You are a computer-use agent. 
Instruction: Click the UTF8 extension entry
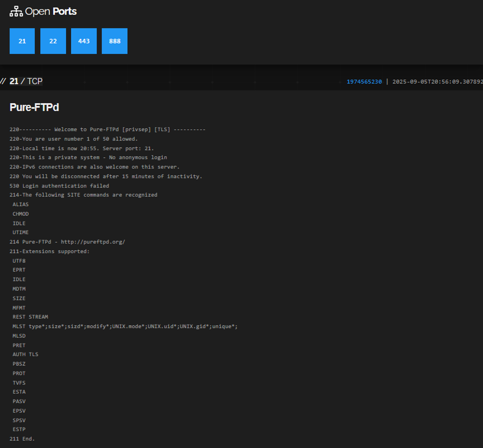click(x=19, y=261)
